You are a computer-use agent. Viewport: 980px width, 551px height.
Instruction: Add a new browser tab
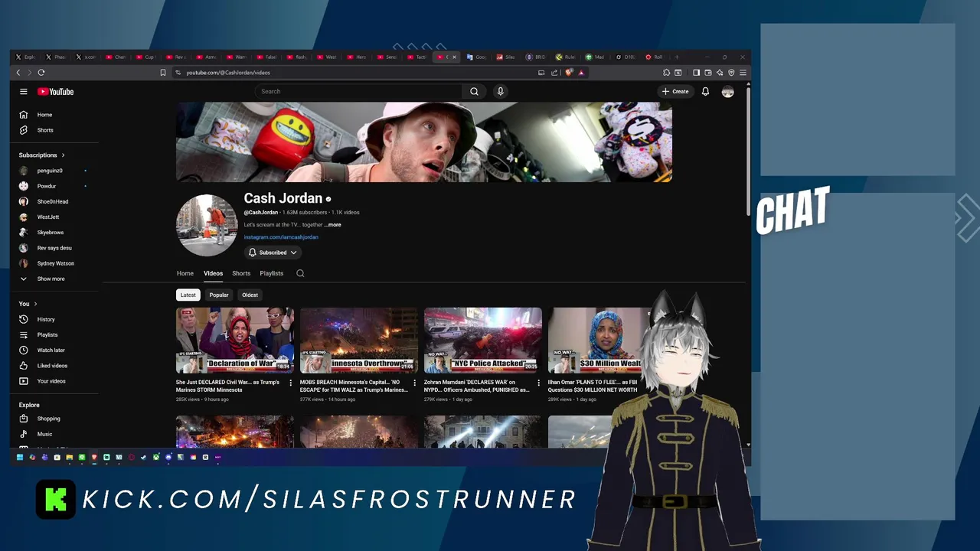[676, 57]
